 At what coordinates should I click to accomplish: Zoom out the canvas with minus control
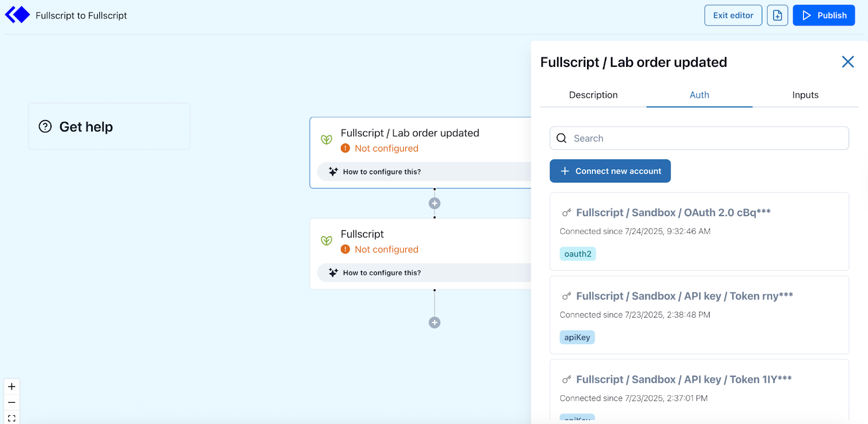click(12, 402)
